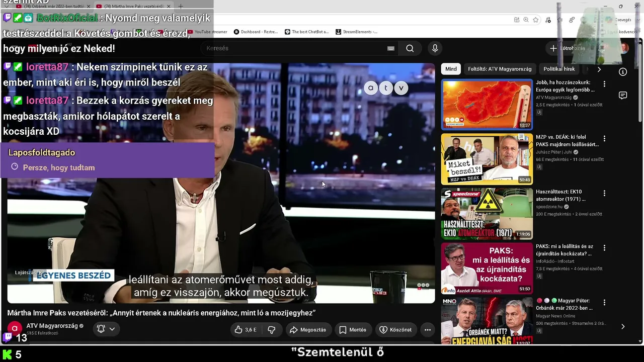Open a new browser tab with plus

click(181, 7)
